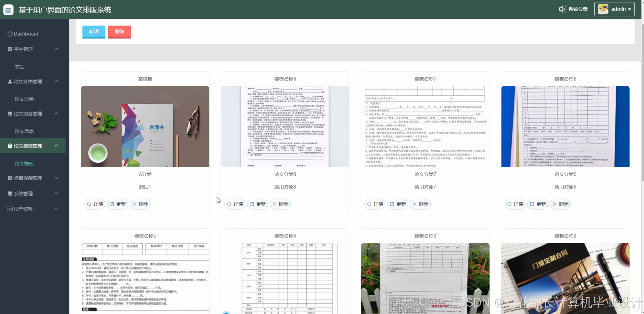Click 详情 magnifier icon for 模板名称7
Screen dimensions: 644x314
(369, 204)
